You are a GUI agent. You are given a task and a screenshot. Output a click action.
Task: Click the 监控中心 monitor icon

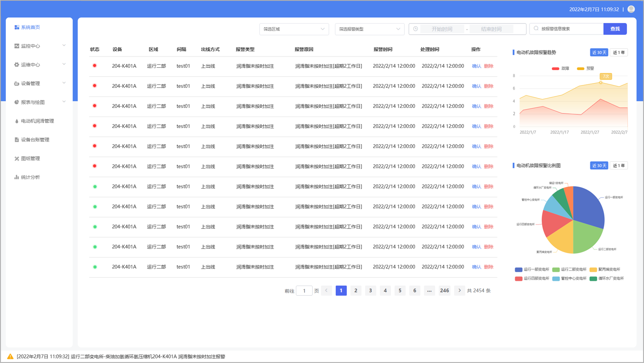coord(17,46)
